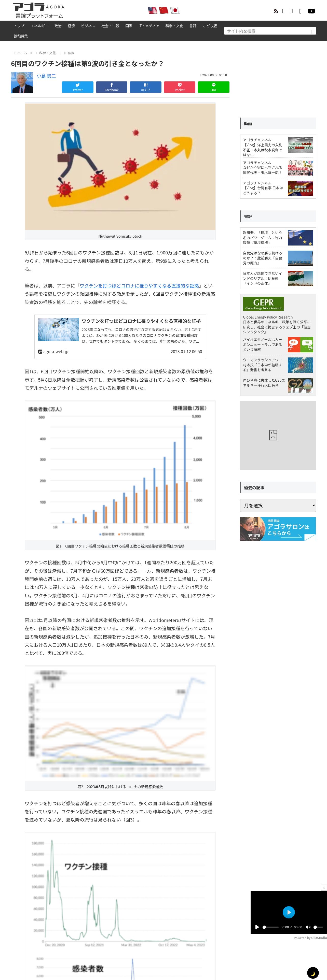327x980 pixels.
Task: Open video 洋上風力の入札不正
Action: tap(278, 147)
